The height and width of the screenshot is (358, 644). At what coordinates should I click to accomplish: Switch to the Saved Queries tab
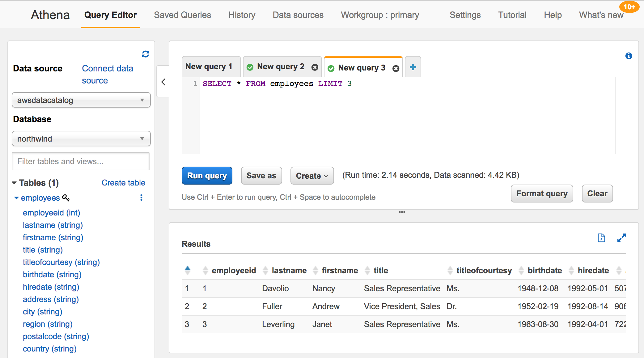point(182,15)
